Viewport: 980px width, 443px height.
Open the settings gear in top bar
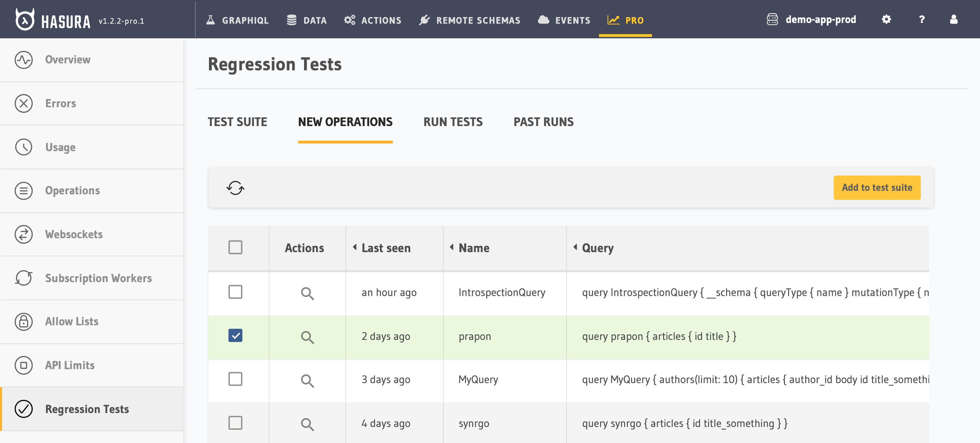[886, 20]
